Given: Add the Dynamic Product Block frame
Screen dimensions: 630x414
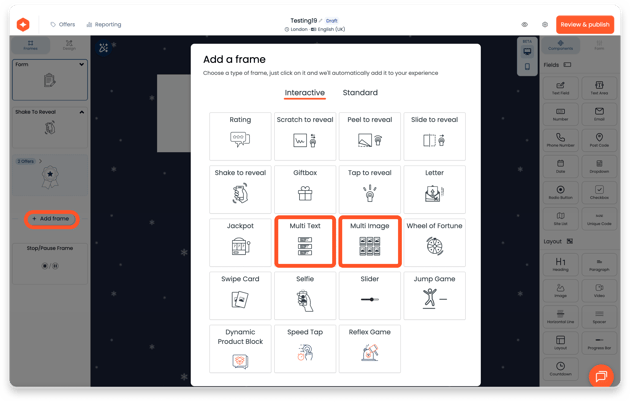Looking at the screenshot, I should coord(240,348).
